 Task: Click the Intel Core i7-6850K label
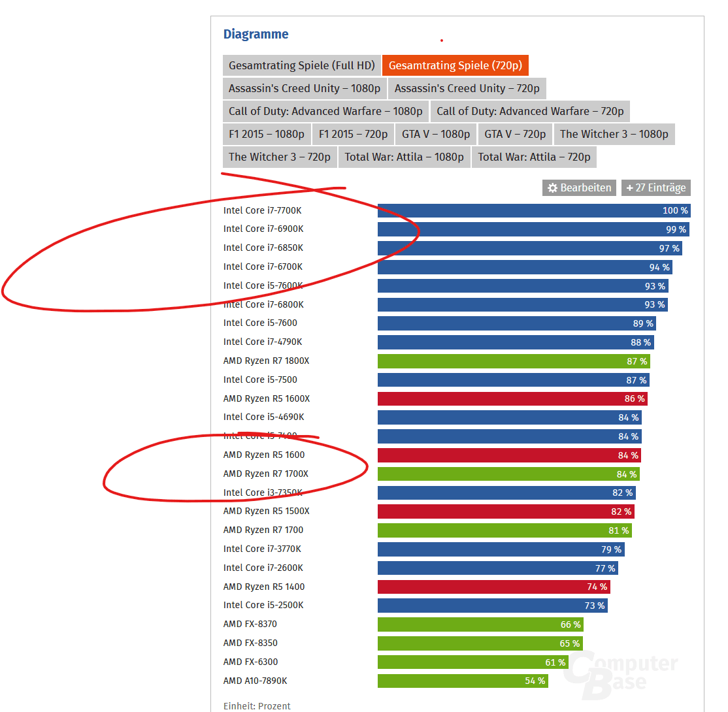coord(263,248)
